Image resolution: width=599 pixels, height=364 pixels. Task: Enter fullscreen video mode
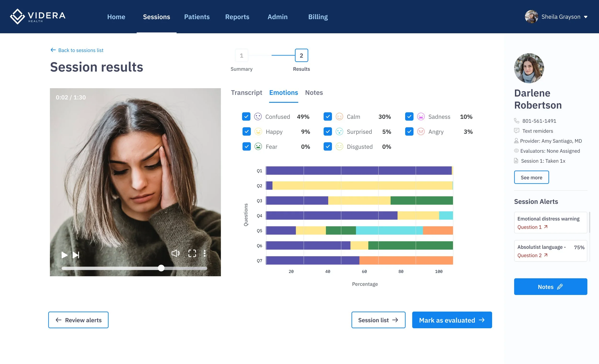click(x=192, y=253)
